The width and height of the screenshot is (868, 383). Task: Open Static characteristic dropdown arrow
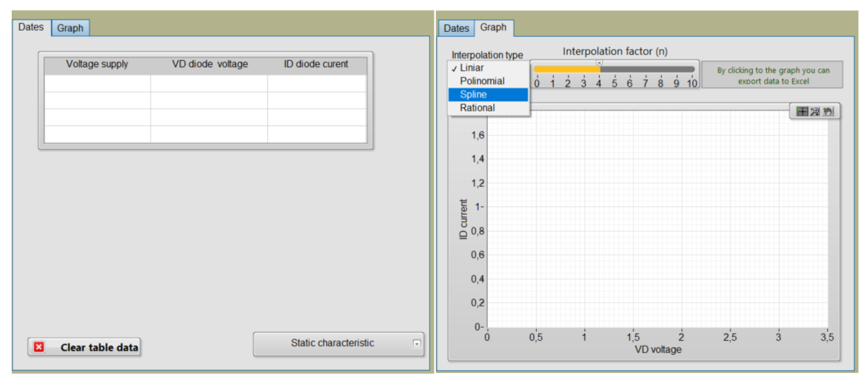(x=417, y=344)
